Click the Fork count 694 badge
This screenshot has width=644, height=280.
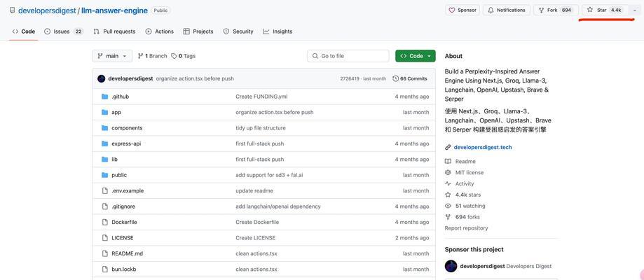(566, 10)
